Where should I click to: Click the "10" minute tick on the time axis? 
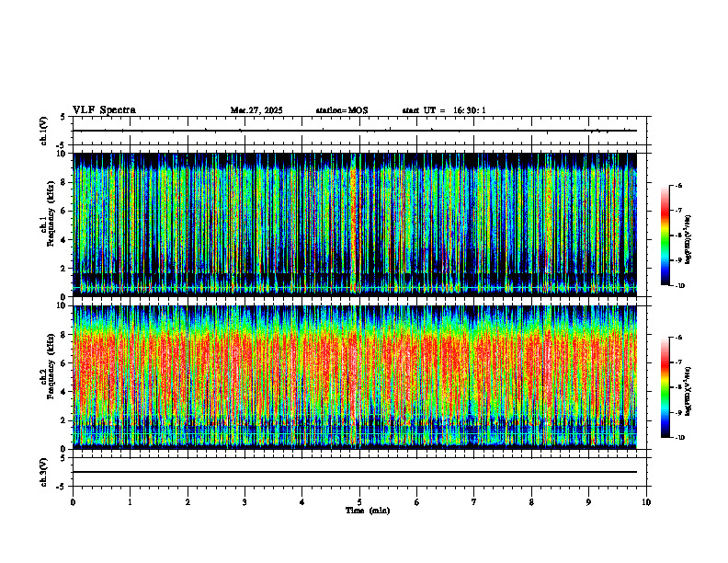[x=646, y=502]
